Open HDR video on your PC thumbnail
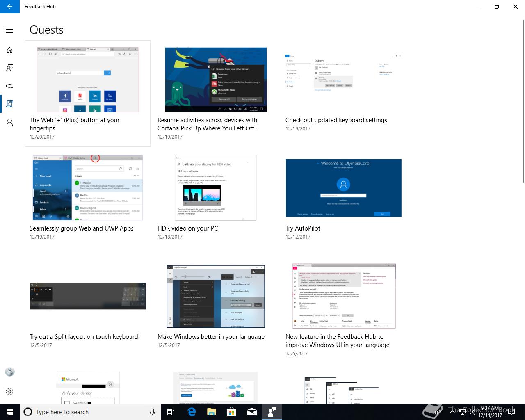The image size is (525, 420). (x=215, y=188)
